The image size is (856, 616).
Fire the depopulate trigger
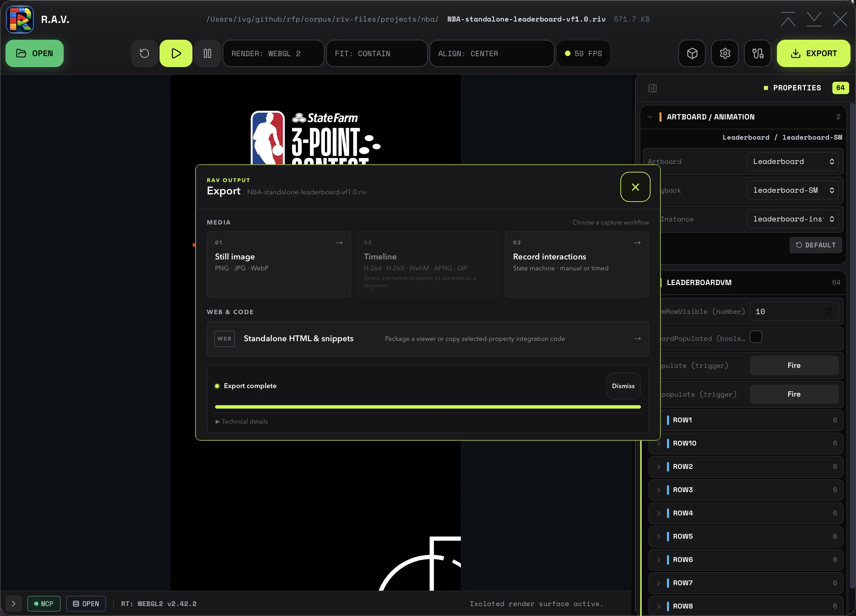794,394
